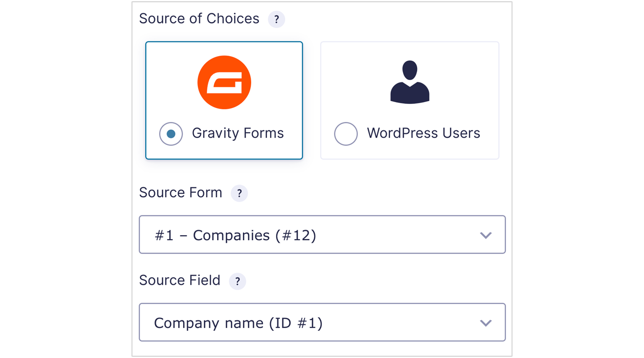
Task: Select the Gravity Forms radio button
Action: [171, 134]
